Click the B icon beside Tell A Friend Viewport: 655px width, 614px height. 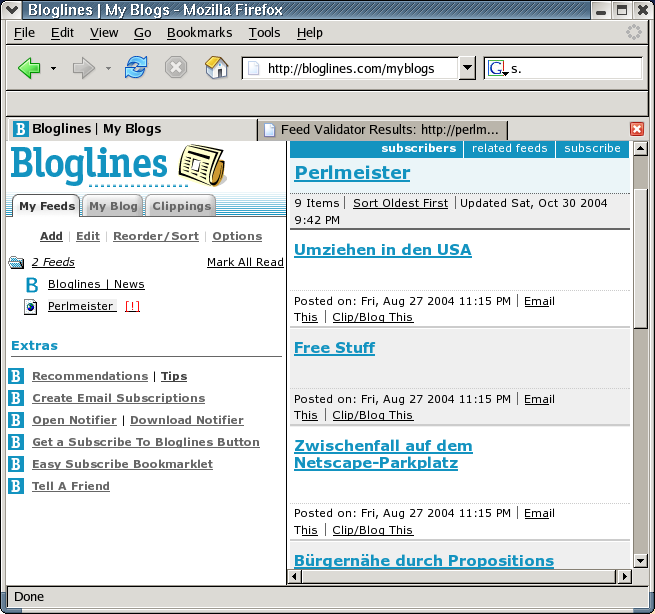click(16, 486)
